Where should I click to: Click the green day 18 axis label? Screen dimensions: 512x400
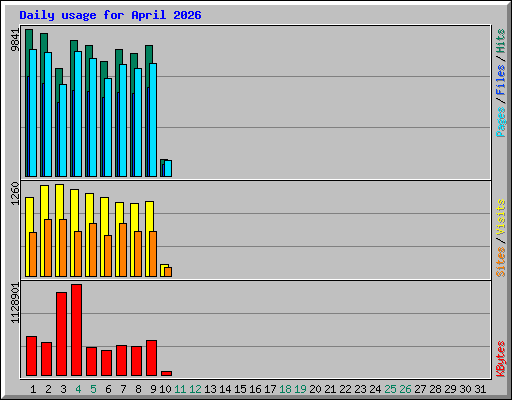(285, 389)
